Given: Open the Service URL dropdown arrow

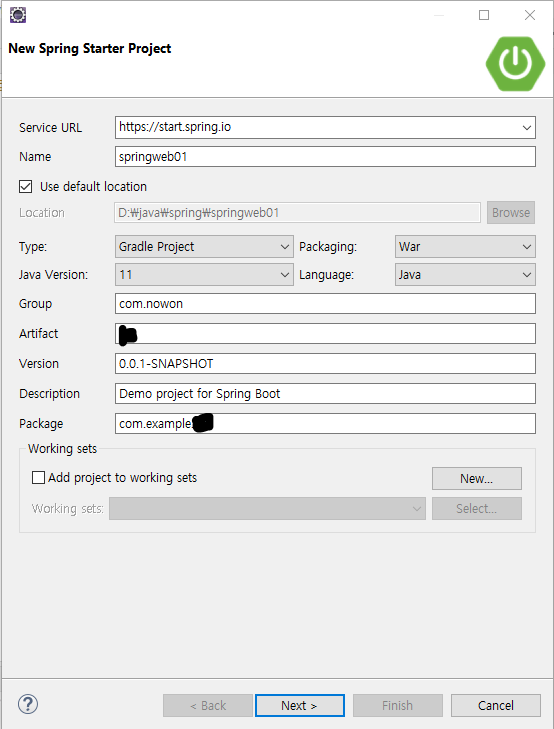Looking at the screenshot, I should click(527, 127).
